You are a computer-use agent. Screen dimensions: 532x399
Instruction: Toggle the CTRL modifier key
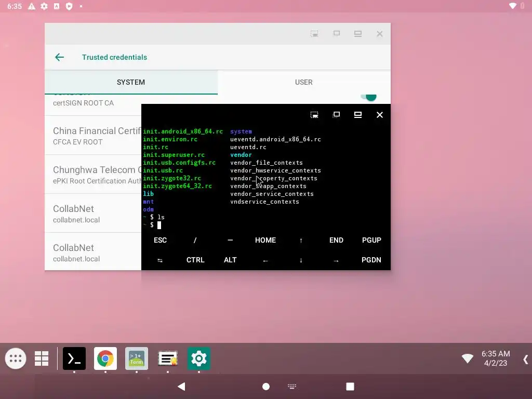tap(195, 260)
